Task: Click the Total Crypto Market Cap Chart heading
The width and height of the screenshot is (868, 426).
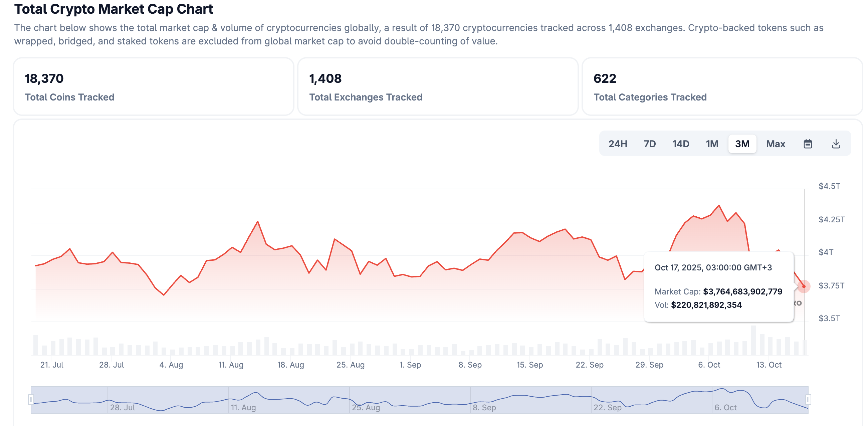Action: 114,9
